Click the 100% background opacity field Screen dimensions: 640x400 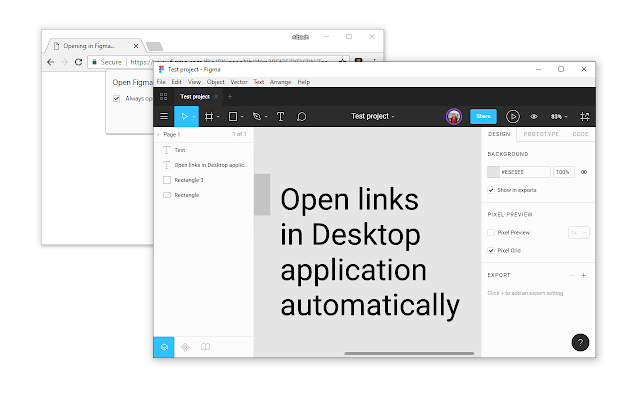564,172
